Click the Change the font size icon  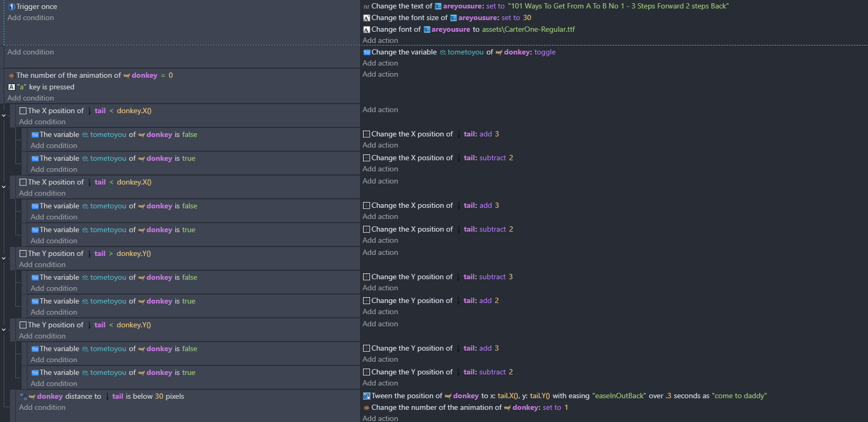click(366, 18)
